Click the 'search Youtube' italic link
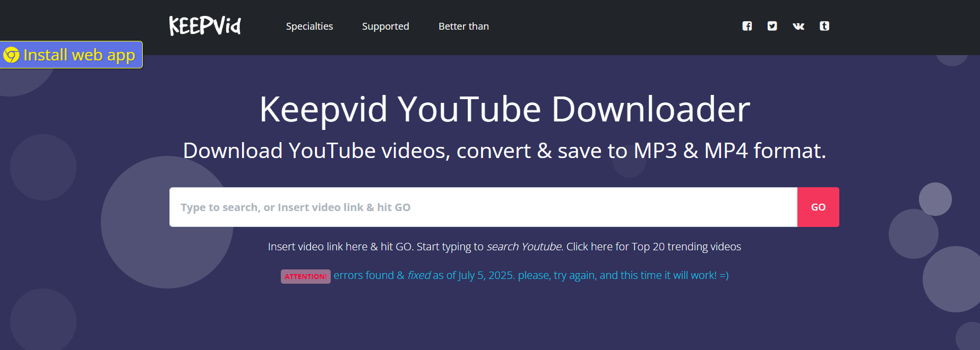The image size is (980, 350). (x=524, y=247)
